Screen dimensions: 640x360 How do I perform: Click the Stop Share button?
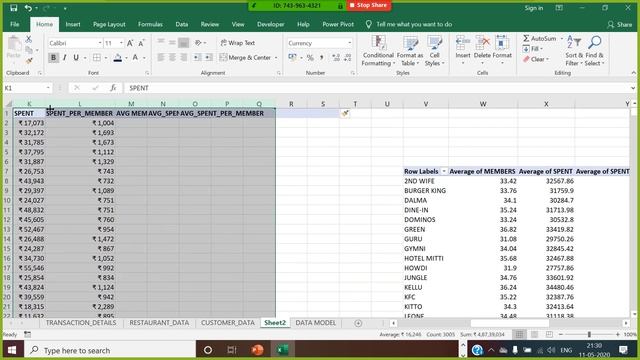pos(369,5)
